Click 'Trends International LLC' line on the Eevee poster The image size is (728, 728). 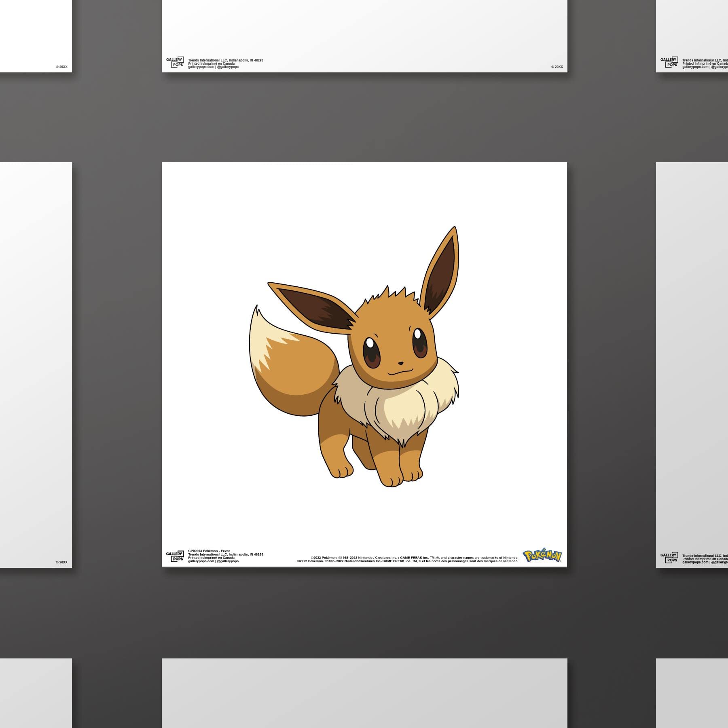click(x=226, y=554)
